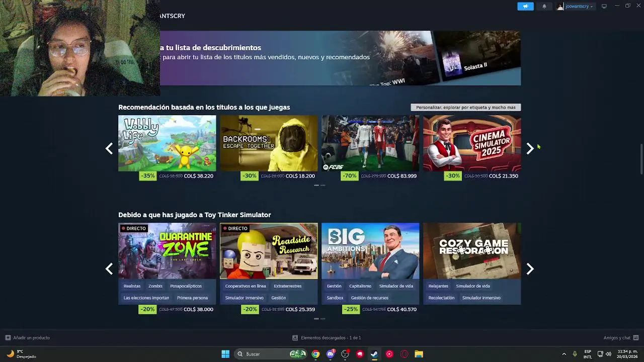Select the Posapocalípticos tag
The width and height of the screenshot is (644, 362).
point(186,286)
